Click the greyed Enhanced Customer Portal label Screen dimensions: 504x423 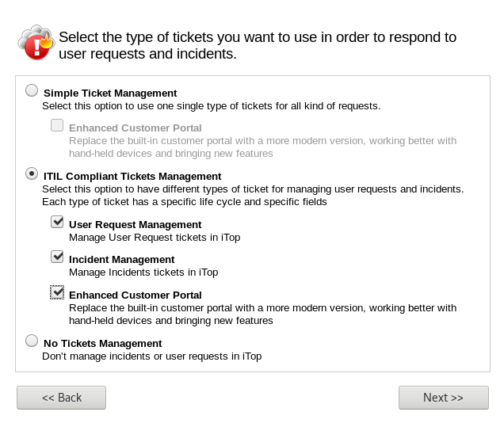click(135, 128)
